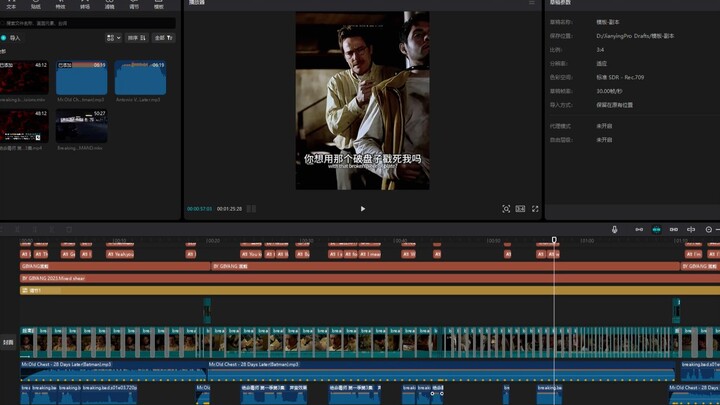Click the total duration 00:01:25:28
The width and height of the screenshot is (720, 405).
(x=229, y=209)
